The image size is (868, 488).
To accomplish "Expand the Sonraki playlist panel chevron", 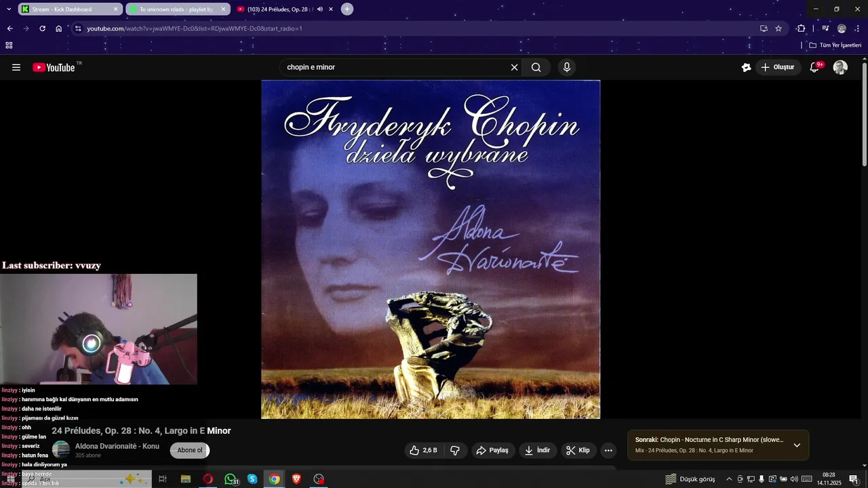I will click(x=797, y=445).
